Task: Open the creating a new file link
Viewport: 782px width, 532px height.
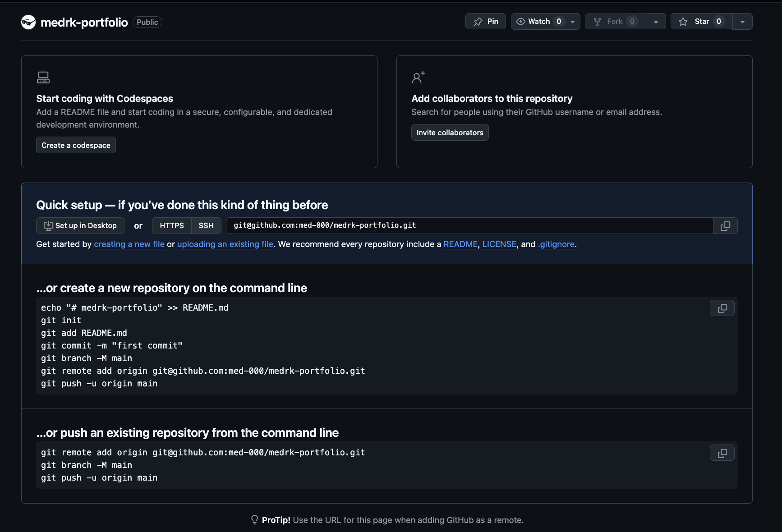Action: click(x=129, y=244)
